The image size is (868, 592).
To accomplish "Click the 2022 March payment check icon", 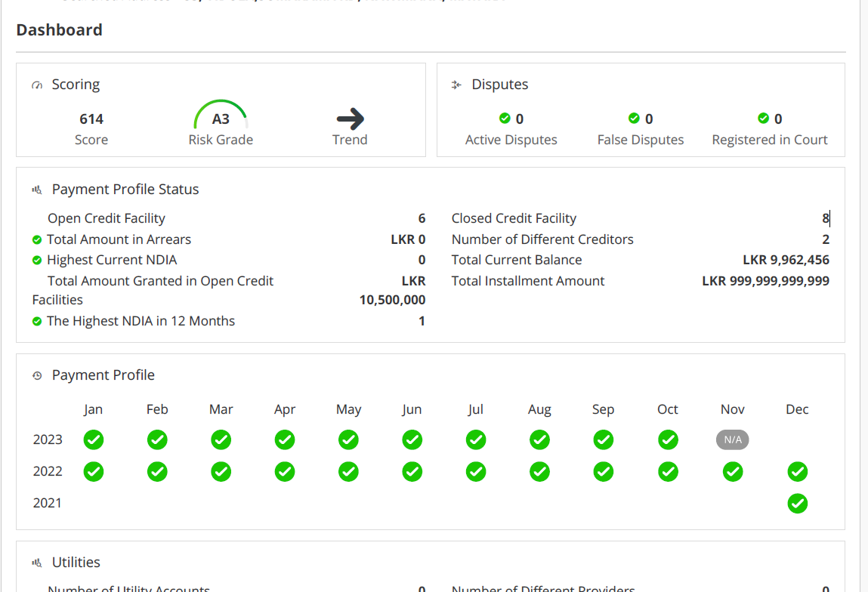I will tap(221, 472).
